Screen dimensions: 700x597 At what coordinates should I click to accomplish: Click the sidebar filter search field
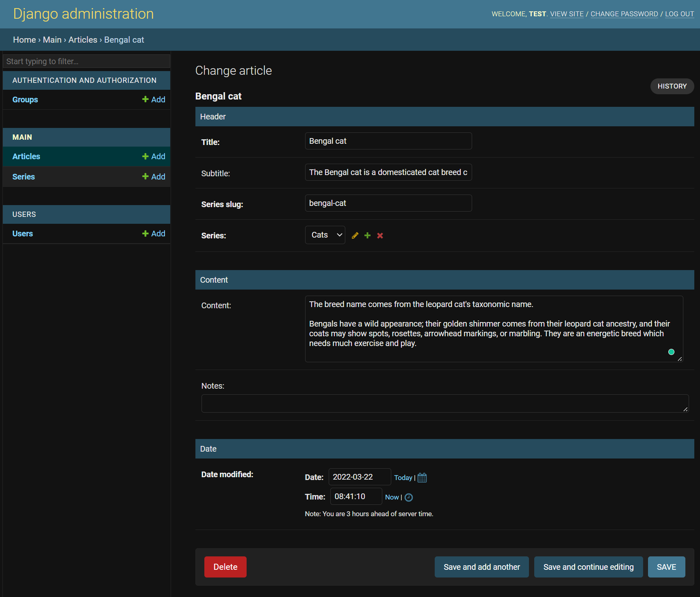pos(86,61)
